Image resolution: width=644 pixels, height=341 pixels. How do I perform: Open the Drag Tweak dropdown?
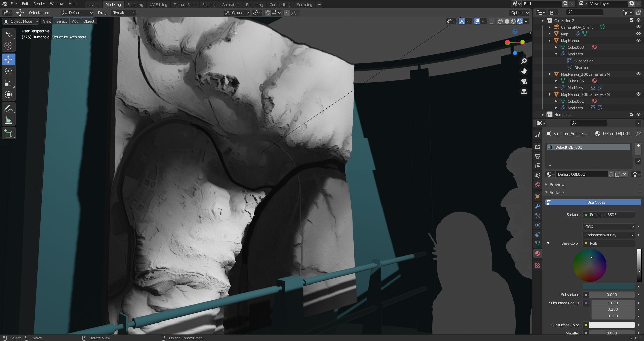coord(124,13)
